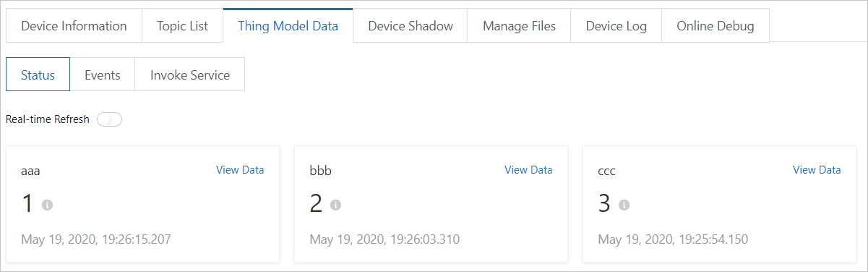Screen dimensions: 868x272
Task: Open the Device Shadow tab
Action: click(x=410, y=26)
